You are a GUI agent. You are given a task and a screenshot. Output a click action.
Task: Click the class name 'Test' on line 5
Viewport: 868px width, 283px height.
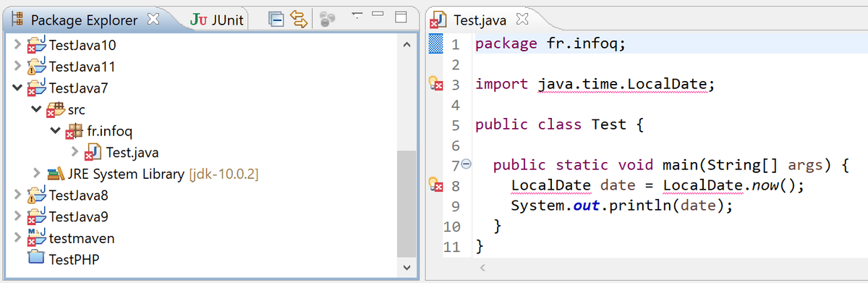click(x=609, y=124)
